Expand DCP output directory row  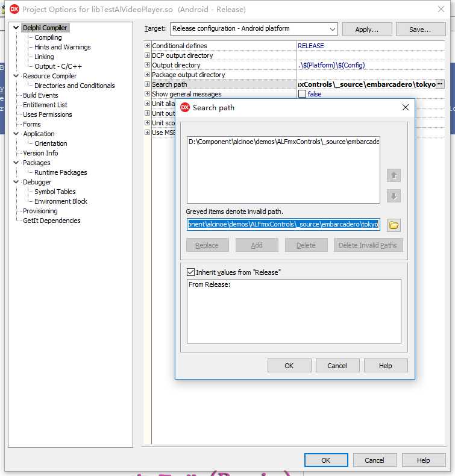[147, 55]
